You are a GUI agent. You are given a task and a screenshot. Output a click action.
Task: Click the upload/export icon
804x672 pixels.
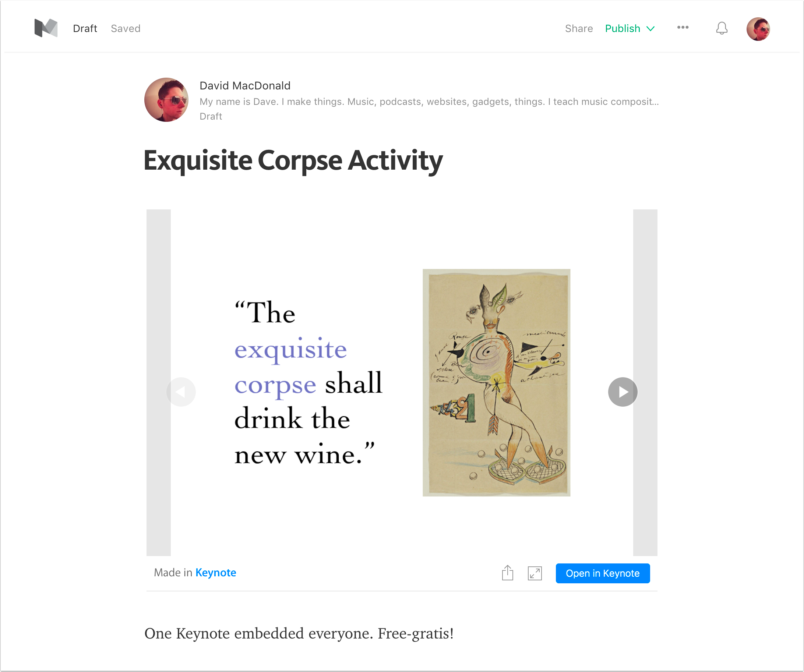[508, 572]
